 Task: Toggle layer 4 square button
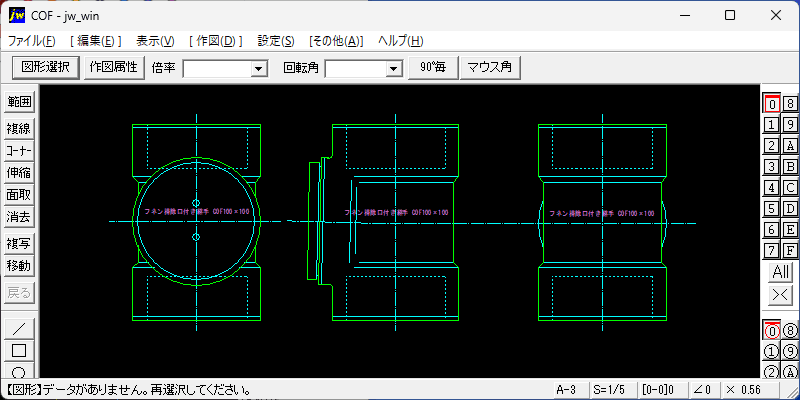(771, 187)
